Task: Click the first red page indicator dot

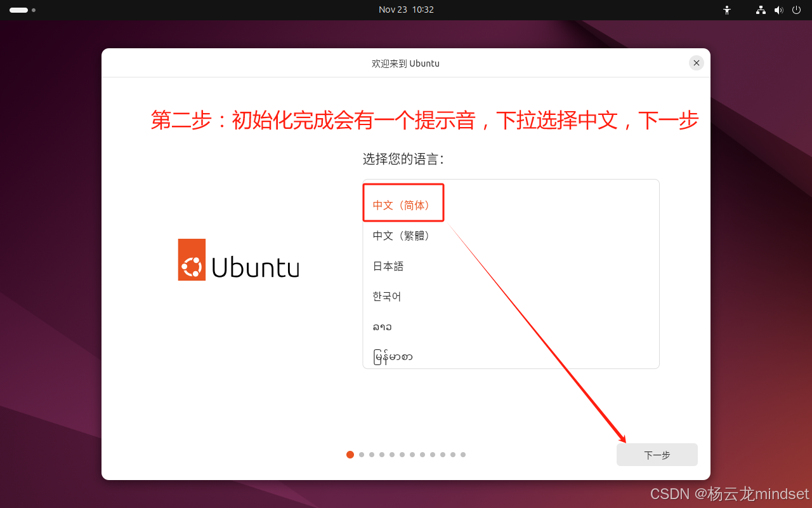Action: pyautogui.click(x=350, y=455)
